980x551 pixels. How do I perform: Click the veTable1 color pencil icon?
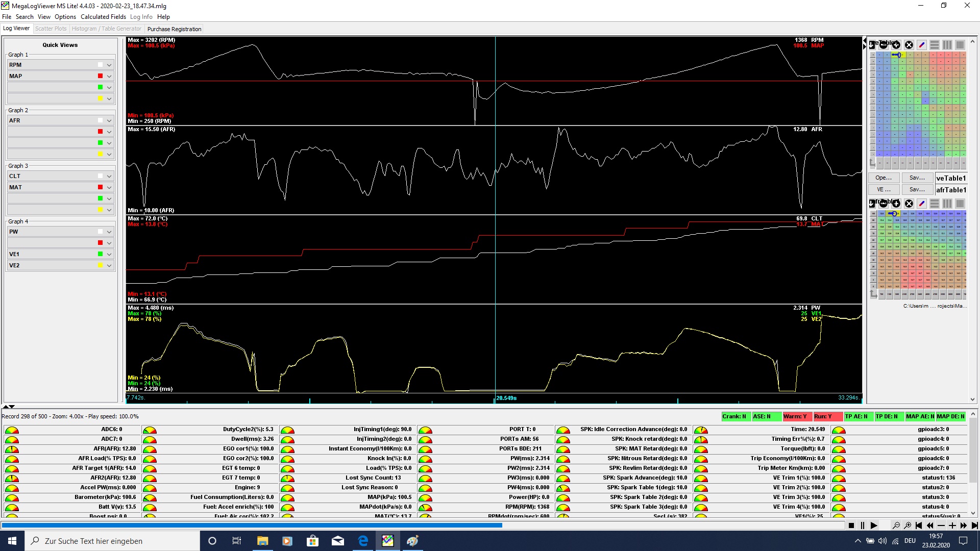click(x=922, y=45)
